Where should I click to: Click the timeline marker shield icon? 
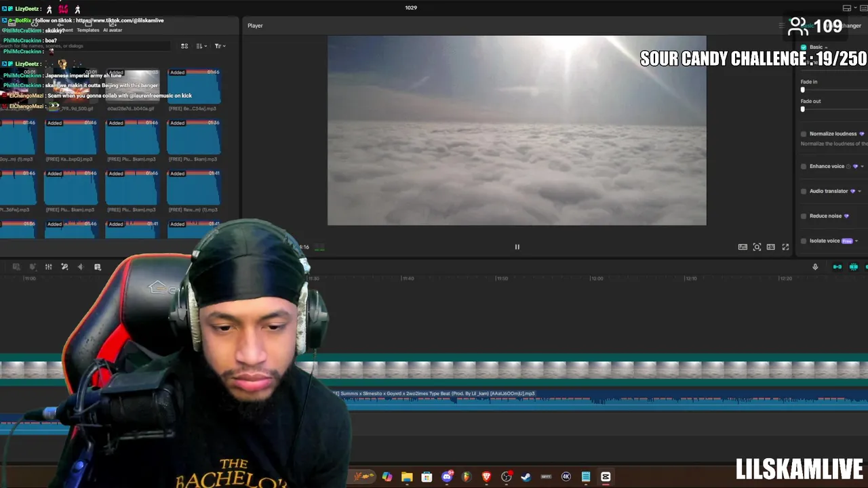(32, 267)
